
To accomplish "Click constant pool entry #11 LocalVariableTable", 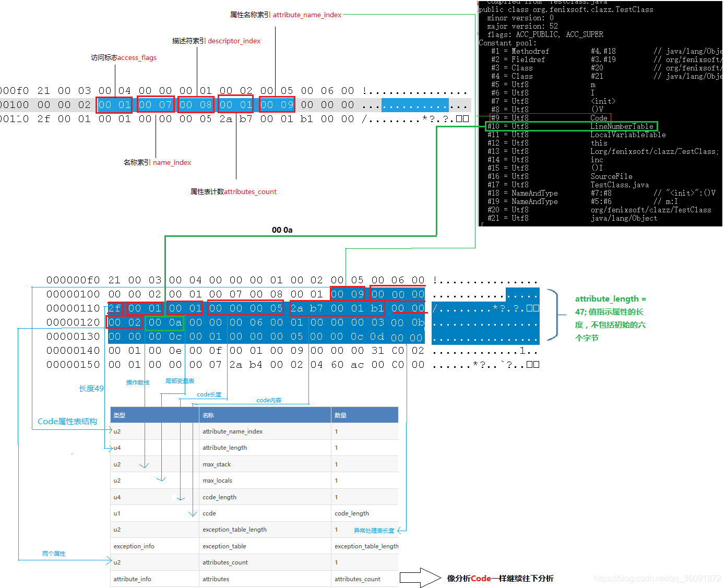I will pos(577,135).
